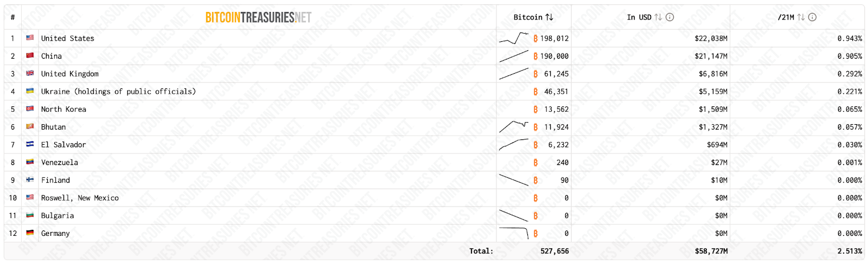
Task: Open the United States holdings sparkline
Action: (514, 38)
